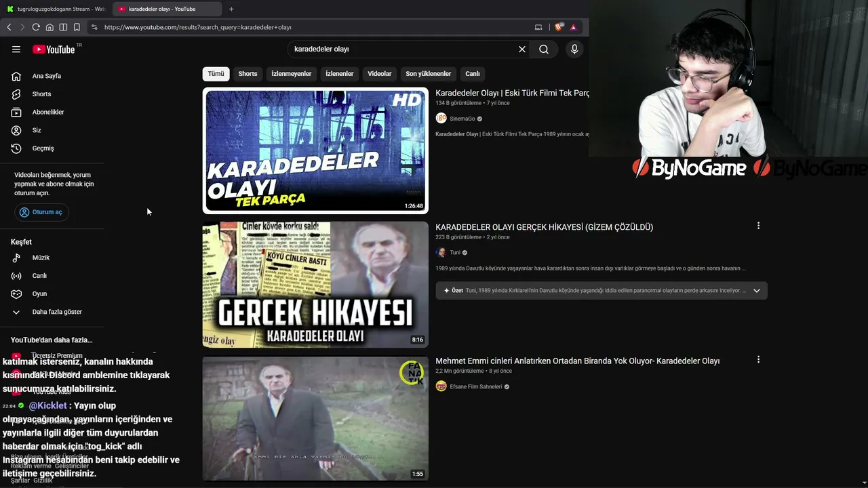
Task: View site information icon beside the URL
Action: coord(94,27)
